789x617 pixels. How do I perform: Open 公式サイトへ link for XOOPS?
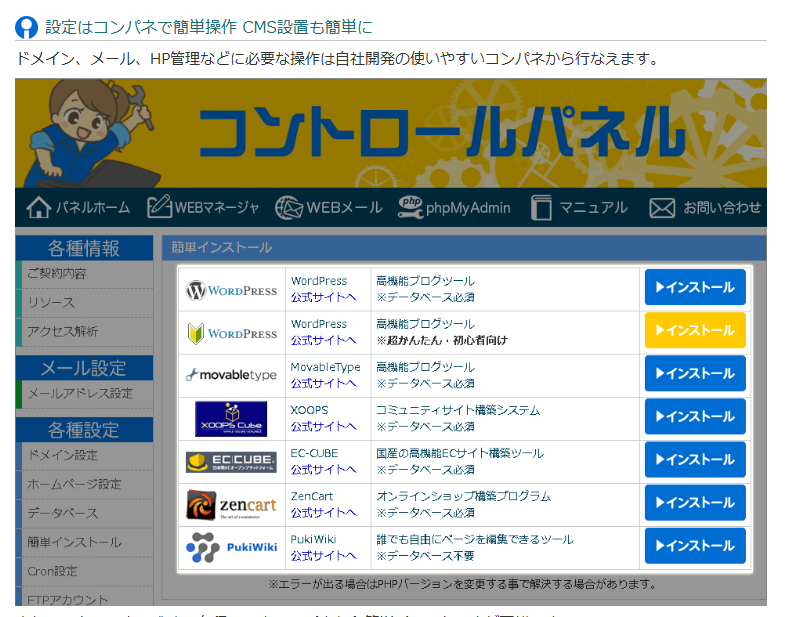323,427
